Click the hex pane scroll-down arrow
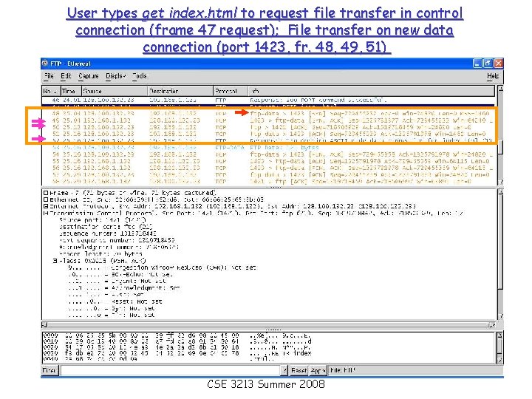 [x=500, y=360]
